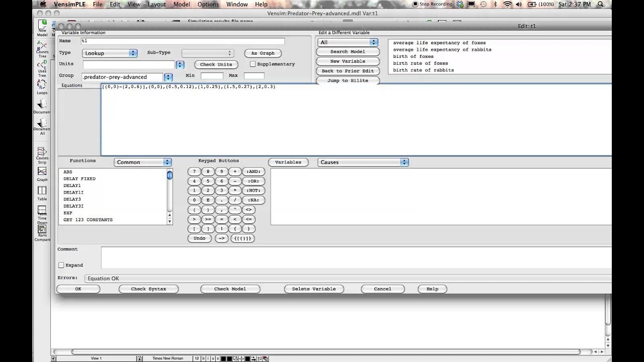
Task: Click the As Graph button
Action: (263, 53)
